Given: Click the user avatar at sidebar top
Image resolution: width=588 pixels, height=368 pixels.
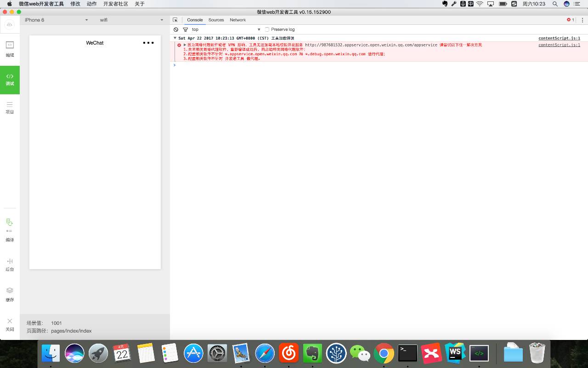Looking at the screenshot, I should [x=10, y=24].
